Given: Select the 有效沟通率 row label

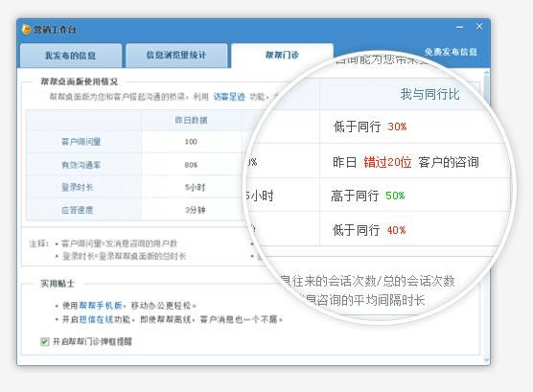Looking at the screenshot, I should (81, 165).
